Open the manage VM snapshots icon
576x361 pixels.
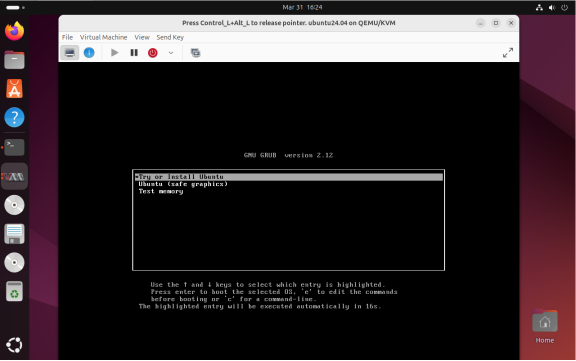(x=195, y=53)
